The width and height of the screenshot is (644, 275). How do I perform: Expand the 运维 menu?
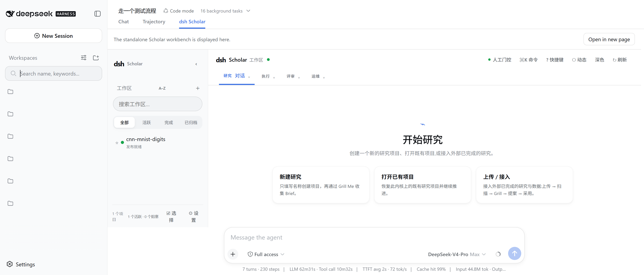tap(318, 76)
